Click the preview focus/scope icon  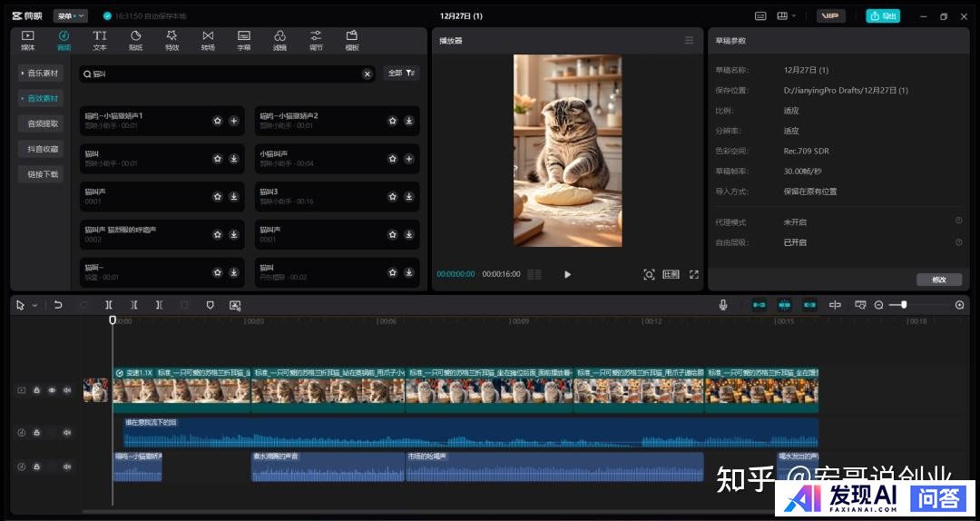[x=649, y=274]
